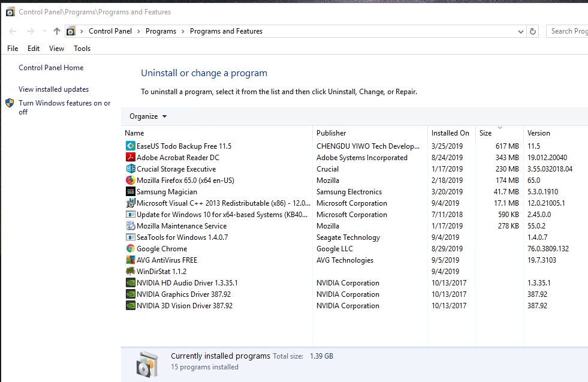Click the Adobe Acrobat Reader DC icon
Viewport: 588px width, 382px height.
tap(130, 157)
